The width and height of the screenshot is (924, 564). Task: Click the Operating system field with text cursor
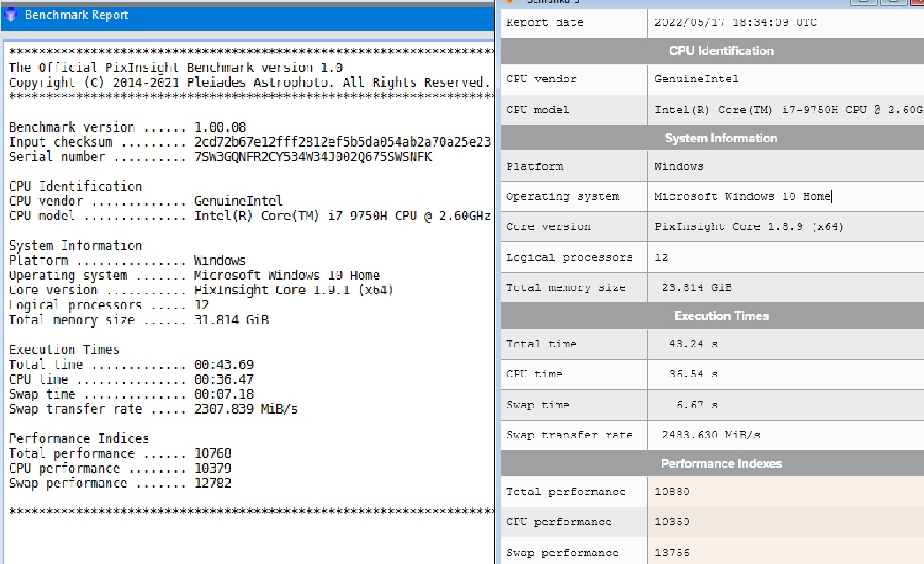pyautogui.click(x=785, y=196)
